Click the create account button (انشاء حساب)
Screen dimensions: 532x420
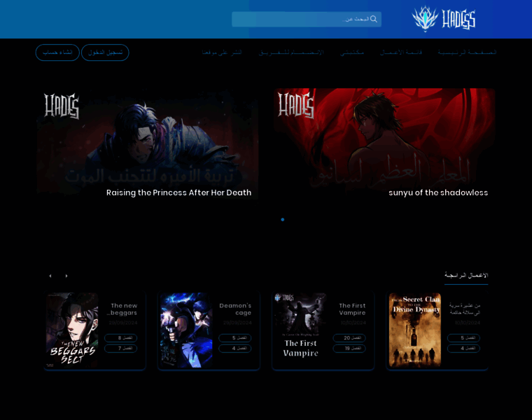click(57, 52)
